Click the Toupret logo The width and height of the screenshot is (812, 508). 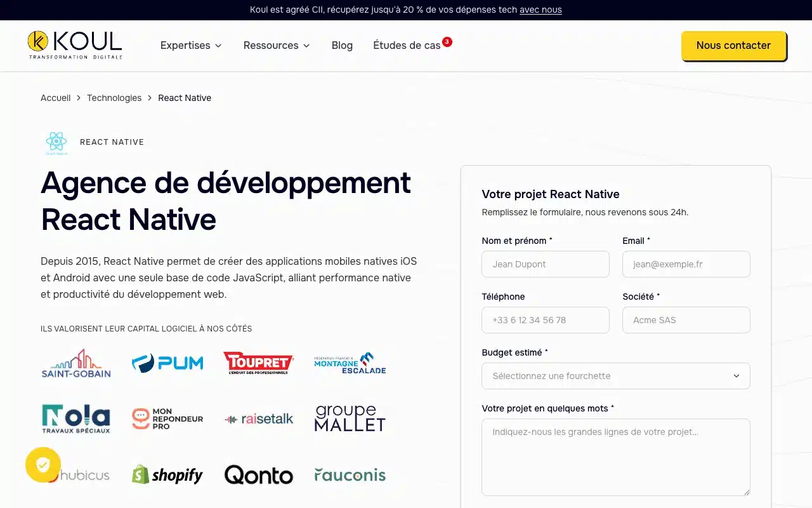(x=259, y=363)
